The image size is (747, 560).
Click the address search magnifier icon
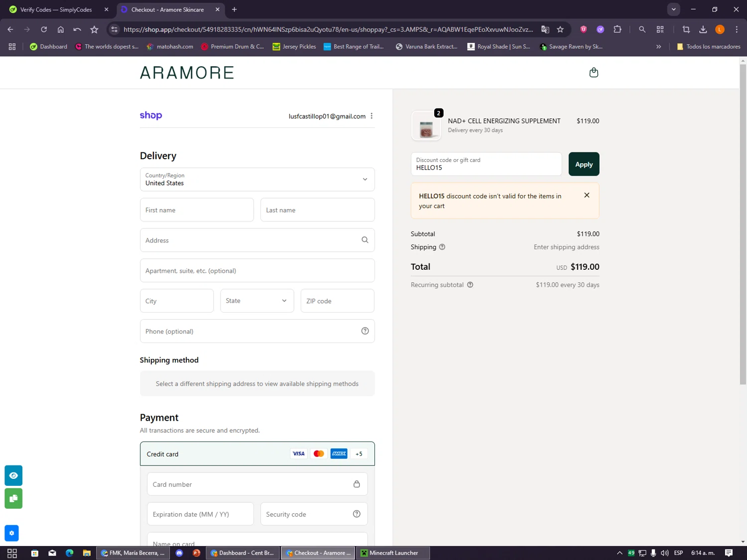click(365, 240)
